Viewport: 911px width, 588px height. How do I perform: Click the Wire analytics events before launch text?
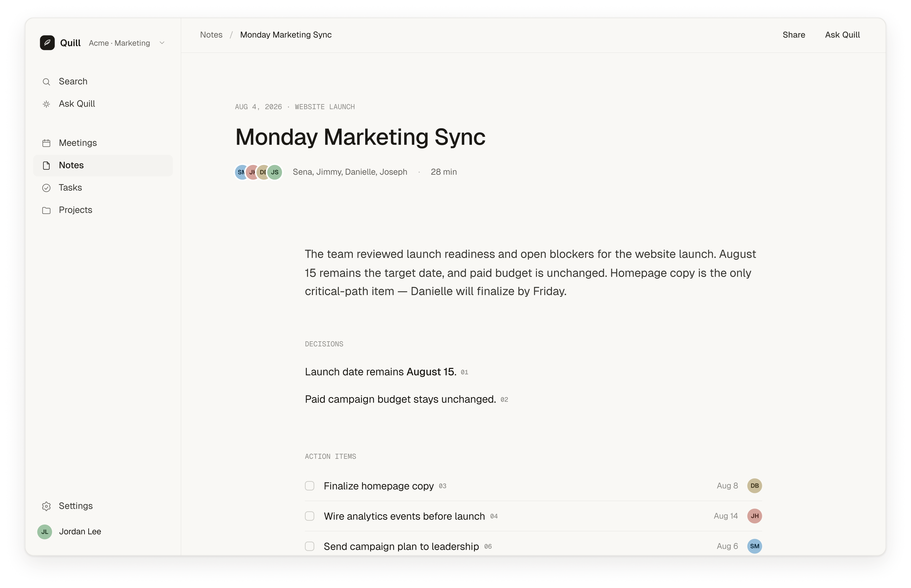pyautogui.click(x=404, y=516)
